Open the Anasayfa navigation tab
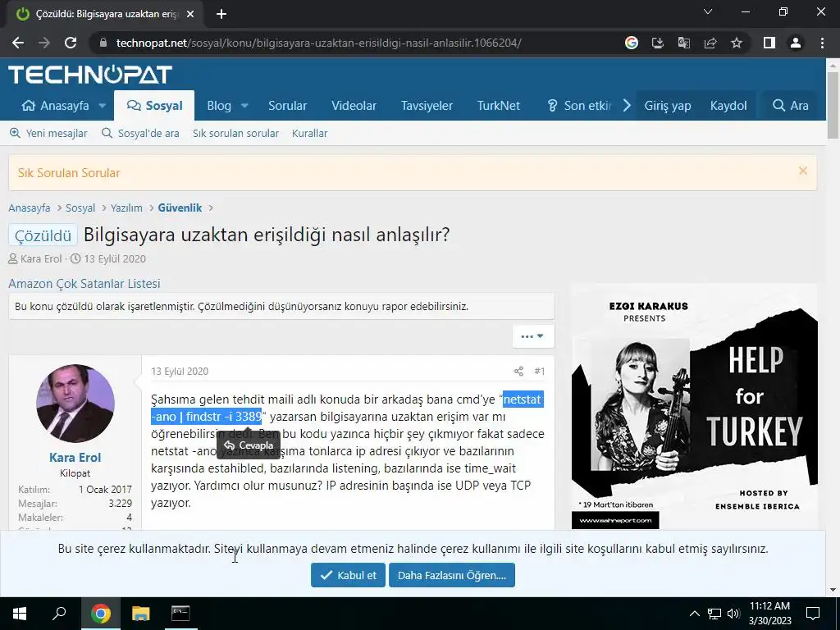 [55, 106]
